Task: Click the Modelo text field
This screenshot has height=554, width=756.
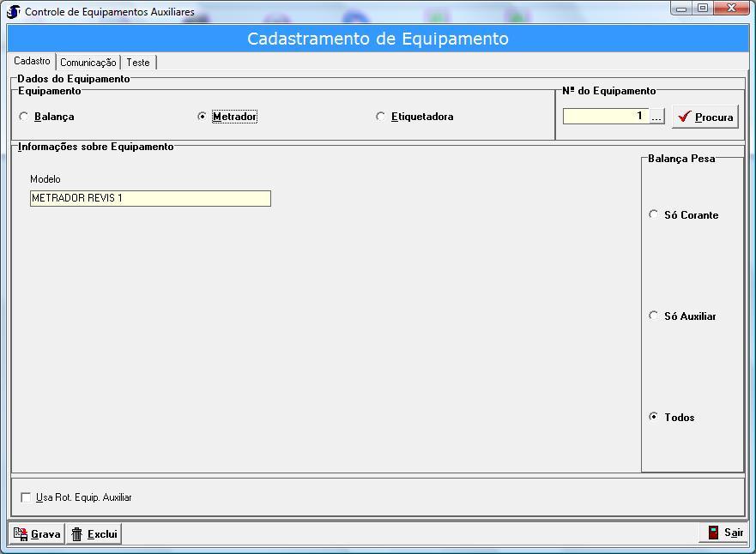Action: [x=150, y=198]
